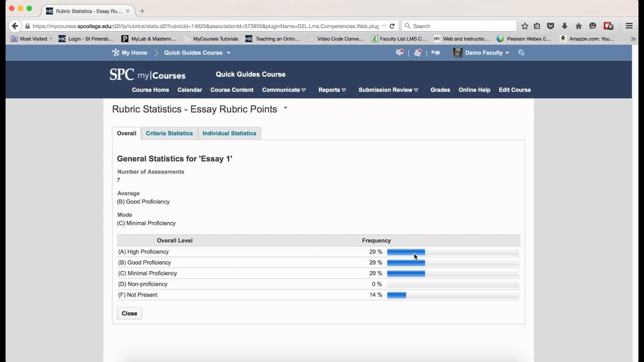Screen dimensions: 644x362
Task: Bookmark the page with the star icon
Action: [525, 26]
